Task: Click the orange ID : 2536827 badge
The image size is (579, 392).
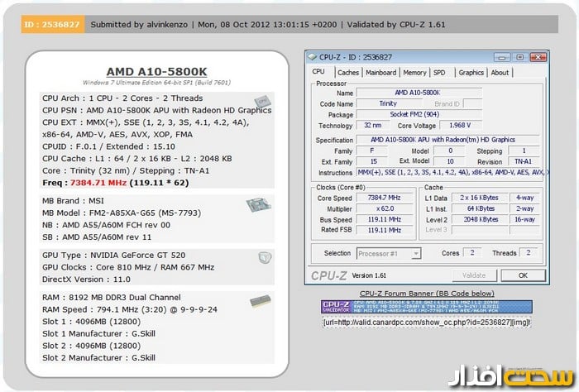Action: (x=52, y=24)
